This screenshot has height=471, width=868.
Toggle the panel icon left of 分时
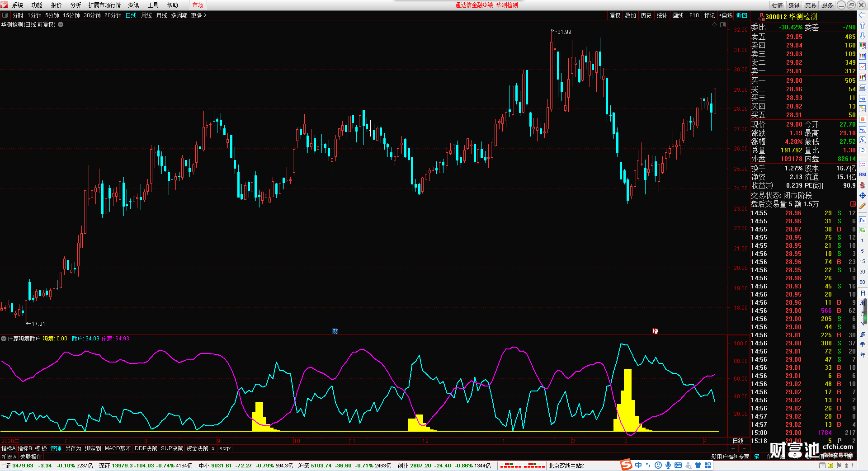(x=5, y=15)
